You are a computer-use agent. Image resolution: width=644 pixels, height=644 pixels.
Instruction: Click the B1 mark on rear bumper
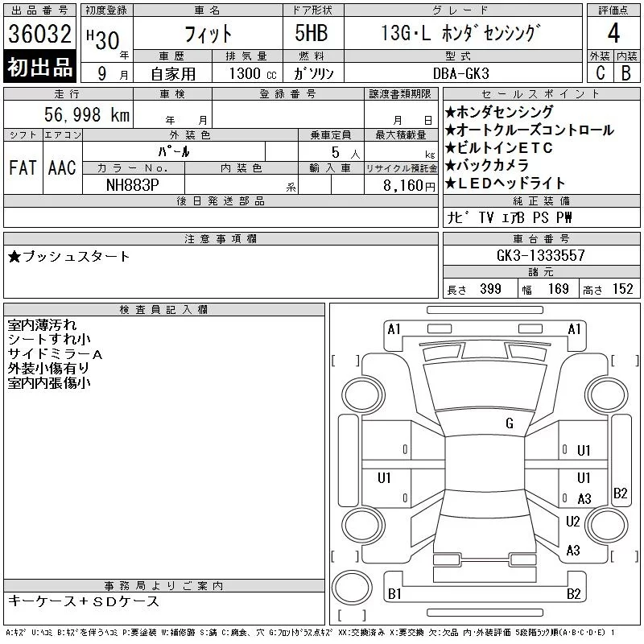pyautogui.click(x=394, y=594)
